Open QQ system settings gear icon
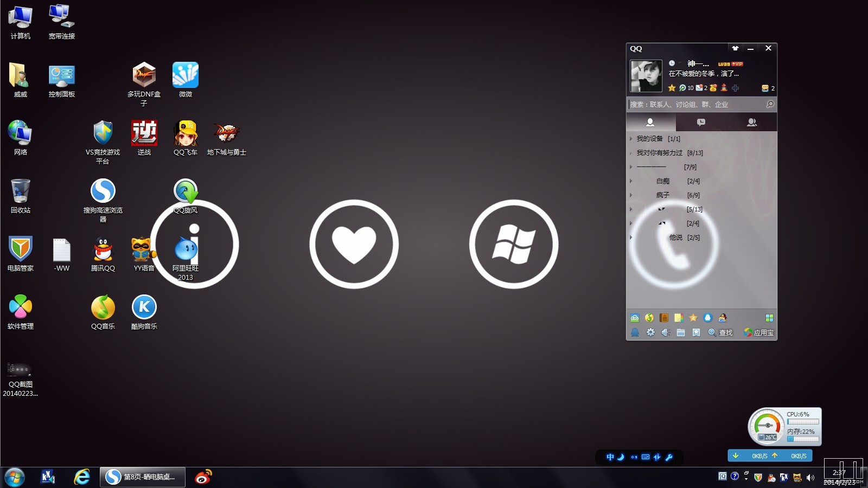868x488 pixels. point(650,332)
